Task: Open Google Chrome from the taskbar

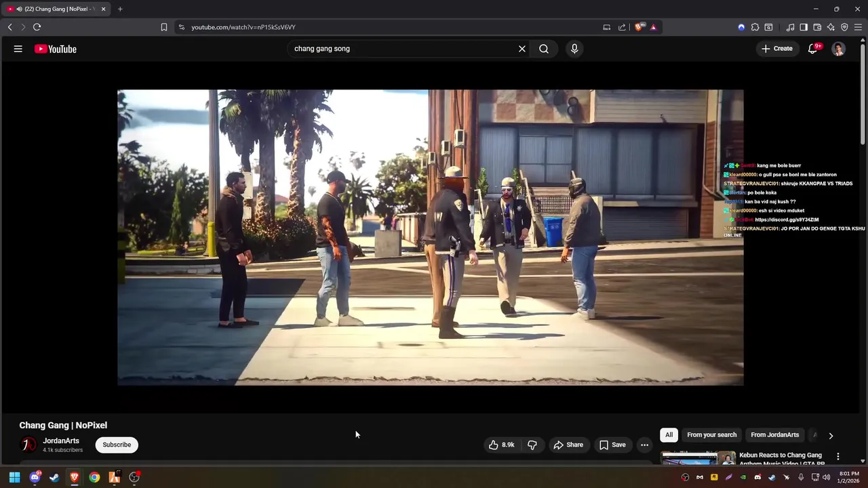Action: click(94, 477)
